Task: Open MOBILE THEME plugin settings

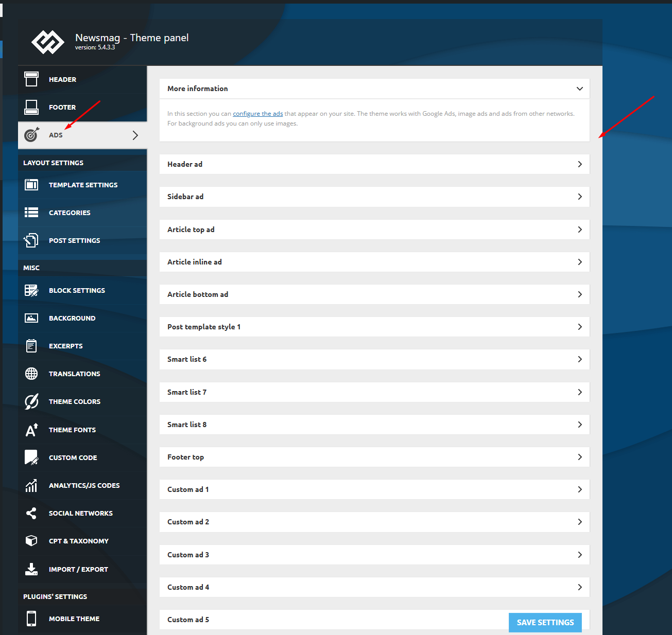Action: coord(82,619)
